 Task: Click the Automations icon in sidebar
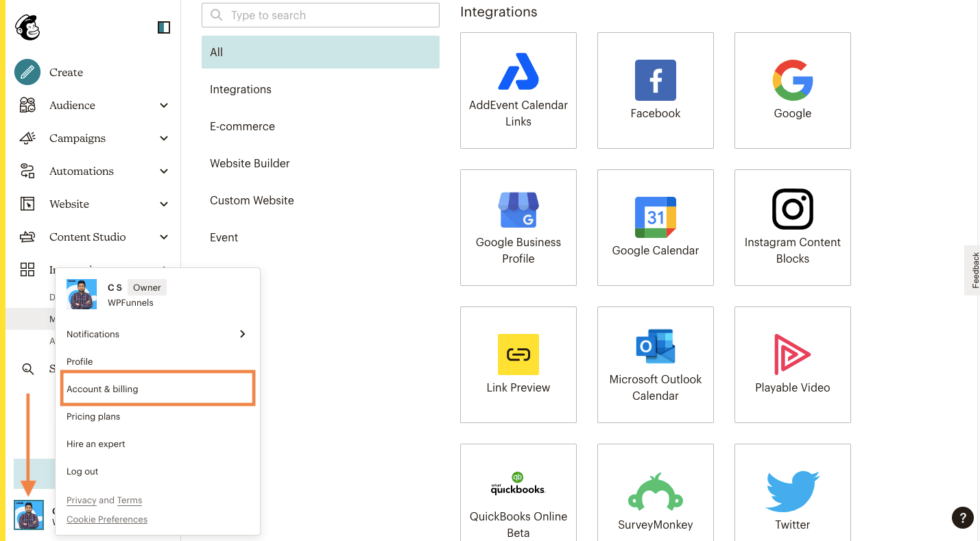[27, 171]
